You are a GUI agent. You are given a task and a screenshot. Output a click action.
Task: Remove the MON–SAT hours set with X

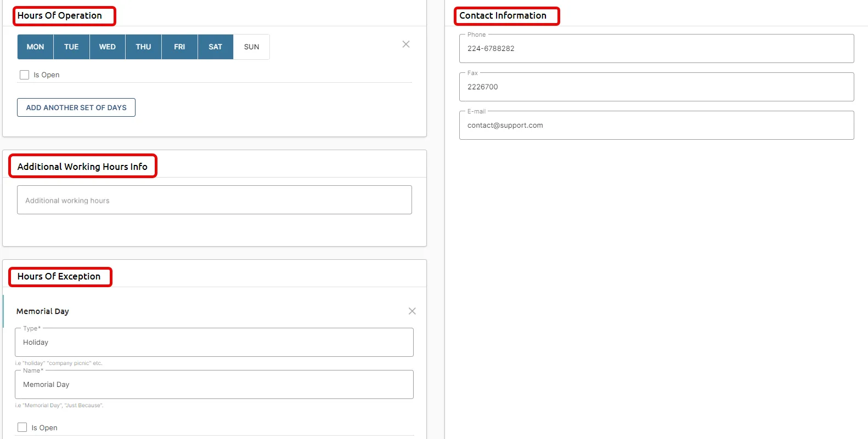tap(406, 44)
